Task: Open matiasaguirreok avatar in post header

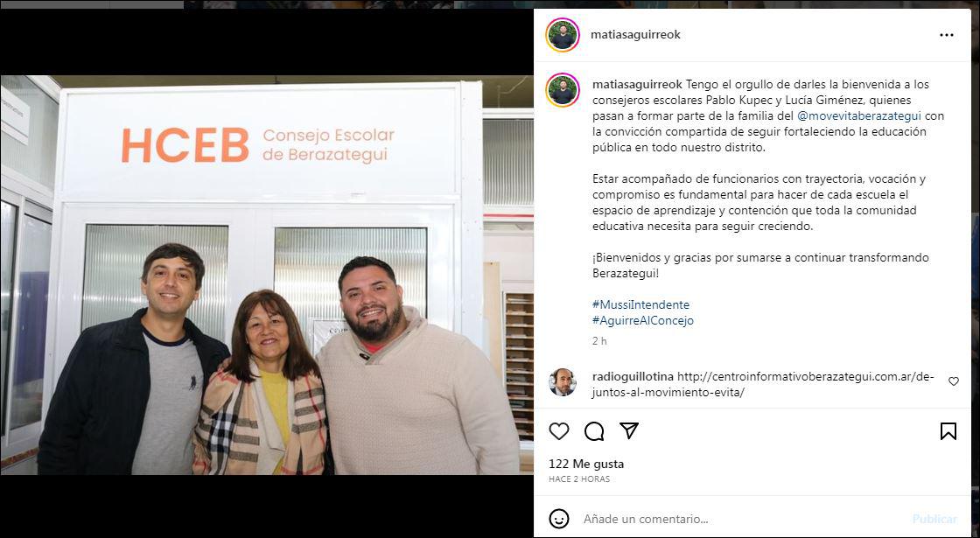Action: pyautogui.click(x=563, y=35)
